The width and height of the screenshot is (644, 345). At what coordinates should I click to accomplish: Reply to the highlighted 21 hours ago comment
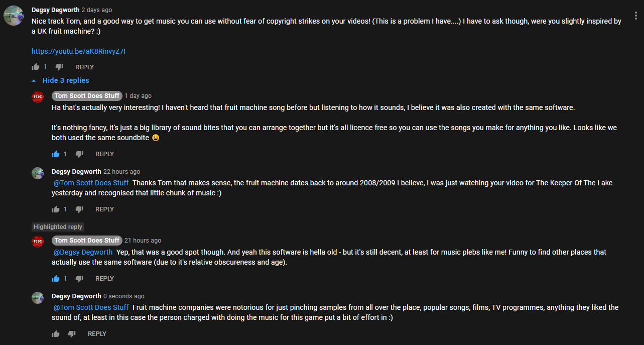click(x=104, y=279)
